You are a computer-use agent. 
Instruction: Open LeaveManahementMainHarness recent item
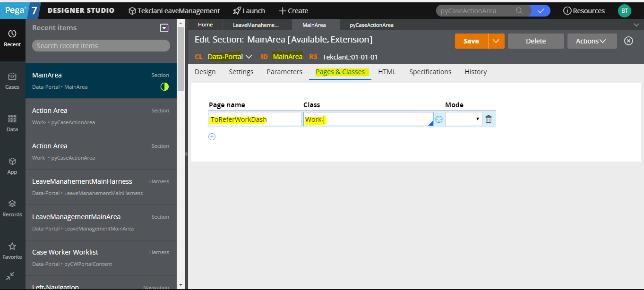[101, 187]
